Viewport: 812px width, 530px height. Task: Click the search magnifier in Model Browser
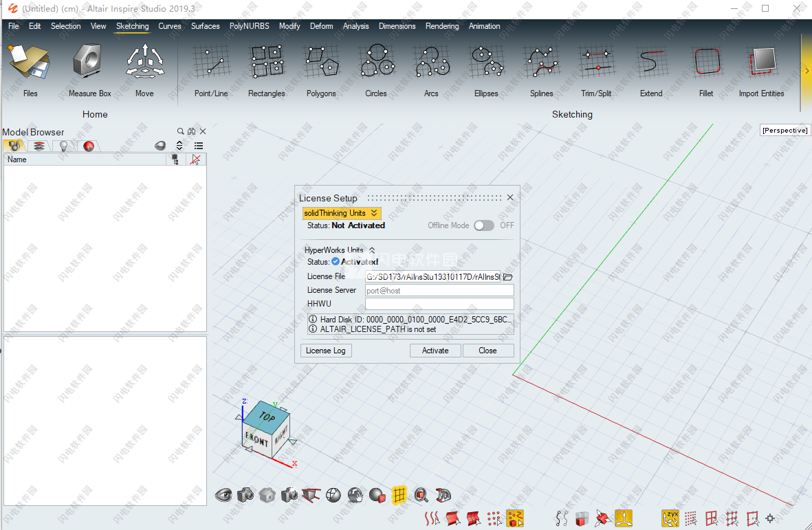[x=180, y=131]
